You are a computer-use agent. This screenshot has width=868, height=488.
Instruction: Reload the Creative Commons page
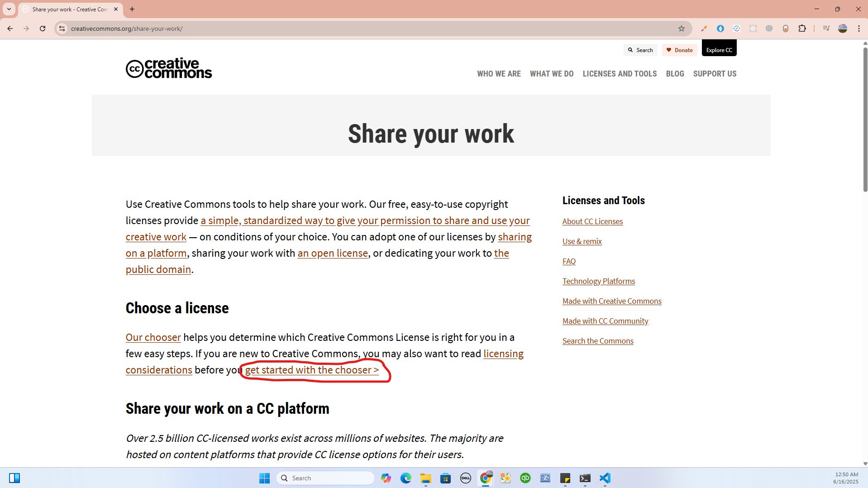pyautogui.click(x=43, y=29)
